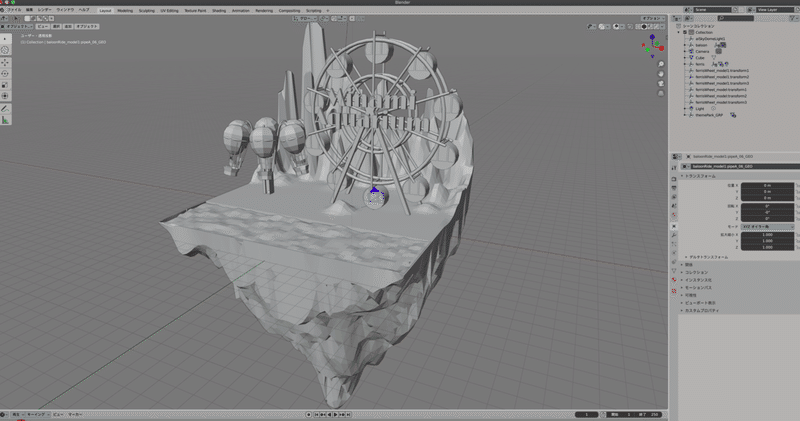800x421 pixels.
Task: Add new workspace with plus tab
Action: [328, 10]
